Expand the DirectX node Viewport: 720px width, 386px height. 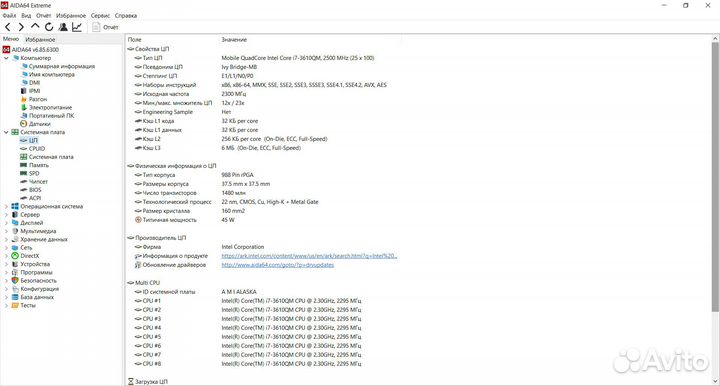(6, 256)
